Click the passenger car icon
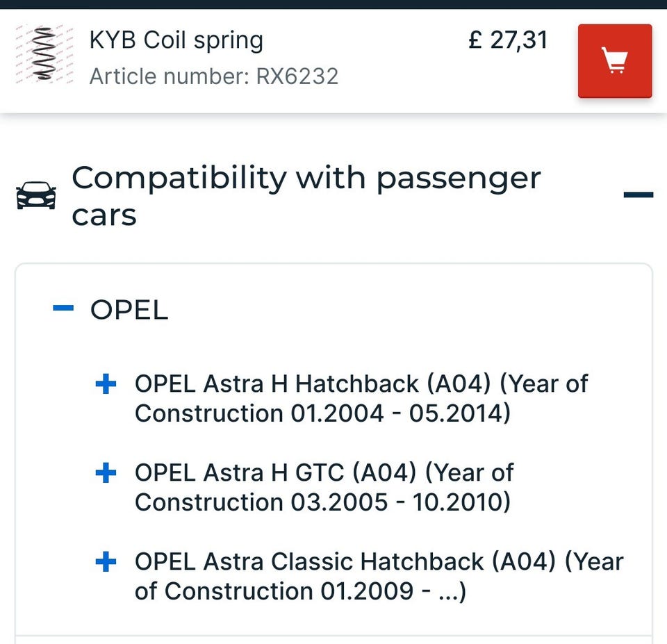The width and height of the screenshot is (667, 644). coord(35,195)
